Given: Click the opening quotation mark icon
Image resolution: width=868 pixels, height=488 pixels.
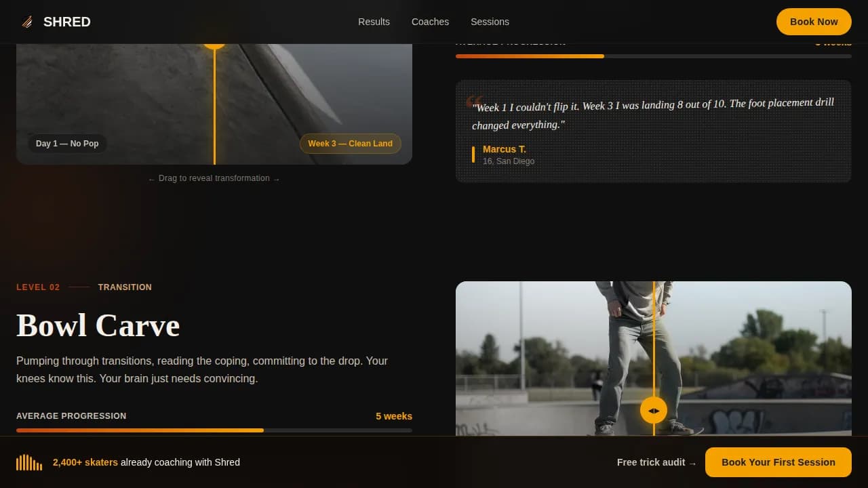Looking at the screenshot, I should tap(474, 102).
